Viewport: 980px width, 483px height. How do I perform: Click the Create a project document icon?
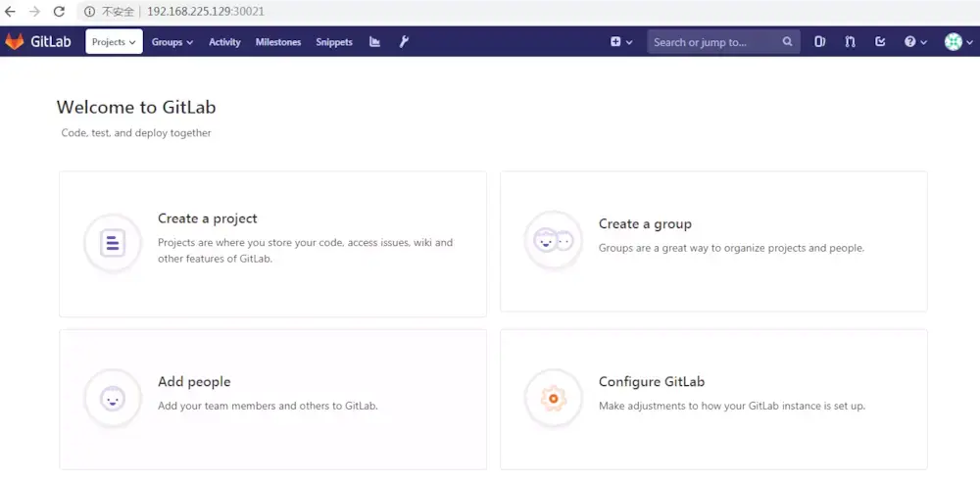(x=113, y=243)
